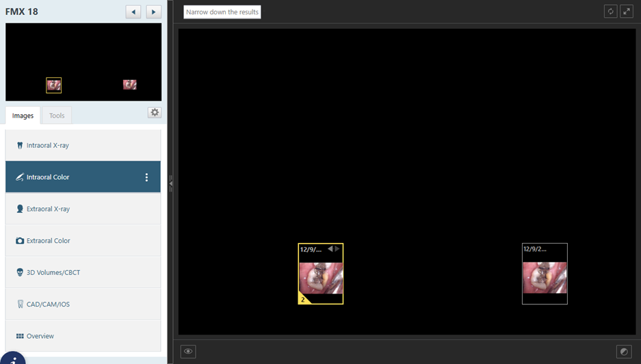The image size is (641, 364).
Task: Select Intraoral X-ray category
Action: (x=83, y=145)
